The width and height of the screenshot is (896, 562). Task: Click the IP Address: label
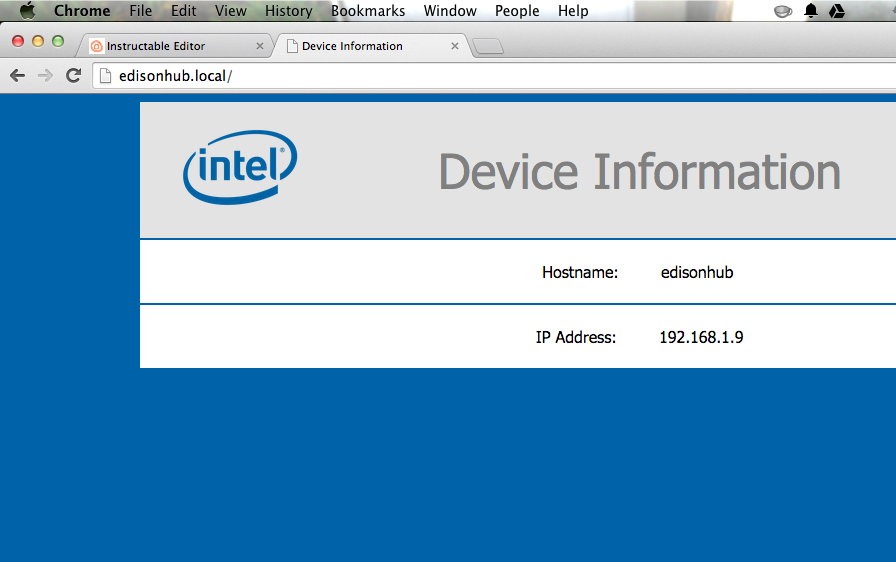click(576, 337)
